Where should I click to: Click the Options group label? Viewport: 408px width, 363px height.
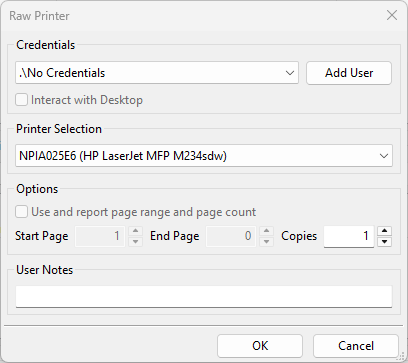click(37, 189)
